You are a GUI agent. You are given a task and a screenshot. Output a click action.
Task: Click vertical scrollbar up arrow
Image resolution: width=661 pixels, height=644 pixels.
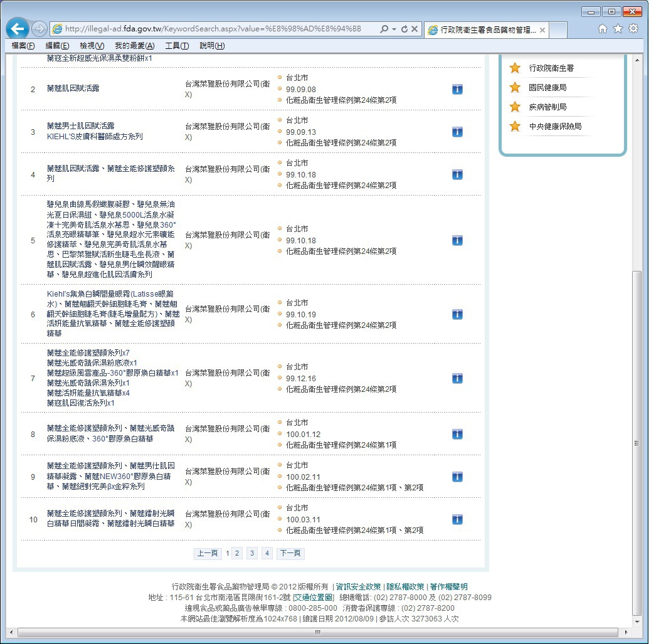[637, 60]
